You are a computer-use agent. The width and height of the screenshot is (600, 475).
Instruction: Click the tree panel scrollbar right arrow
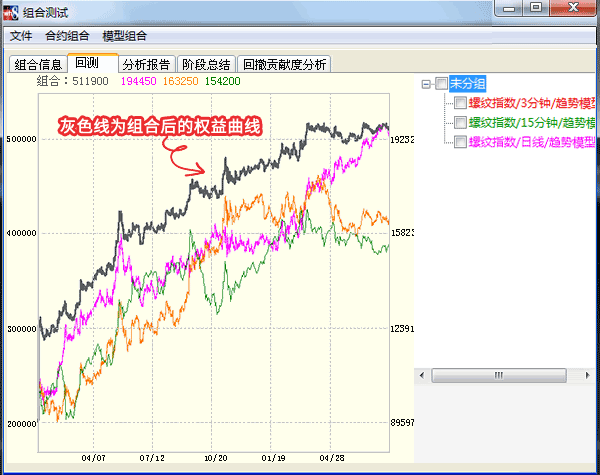588,376
